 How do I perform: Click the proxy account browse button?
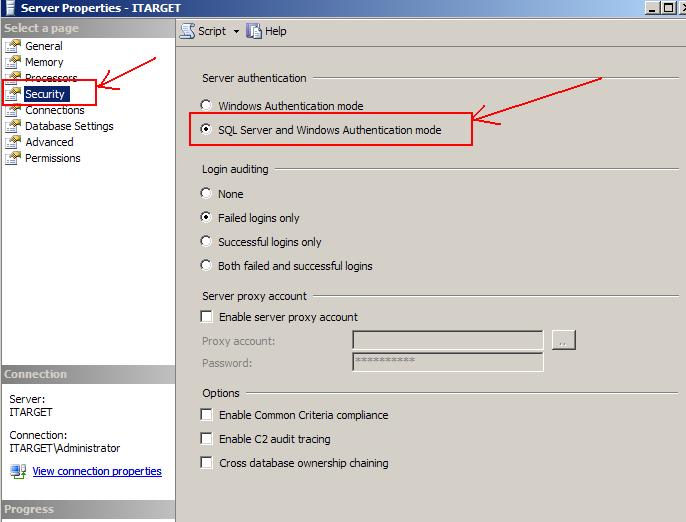(x=564, y=340)
